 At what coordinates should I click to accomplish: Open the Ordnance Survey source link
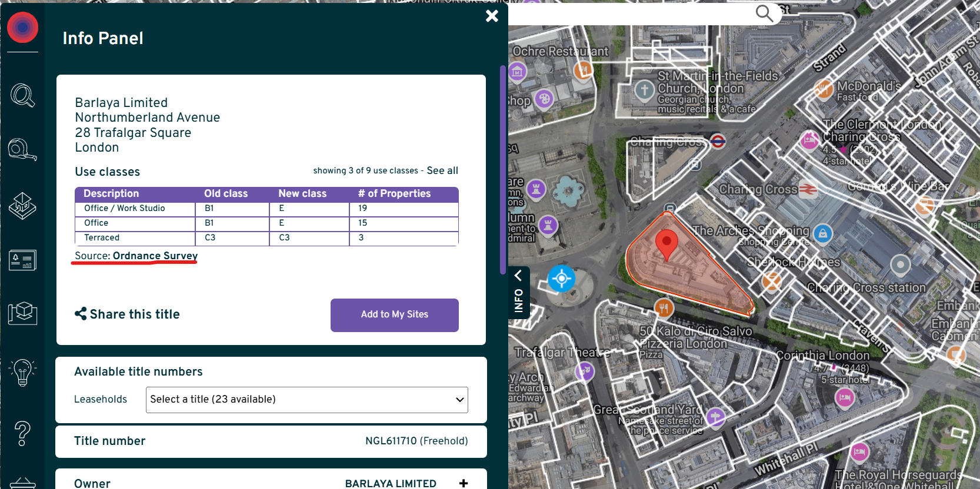[x=155, y=256]
